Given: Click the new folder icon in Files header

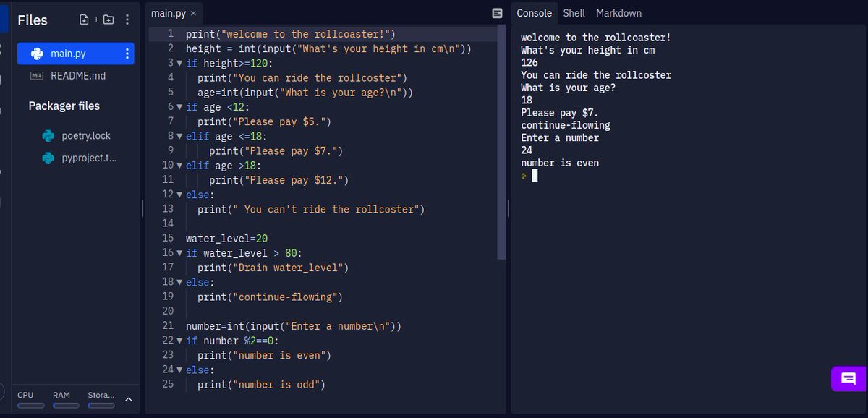Looking at the screenshot, I should click(109, 20).
